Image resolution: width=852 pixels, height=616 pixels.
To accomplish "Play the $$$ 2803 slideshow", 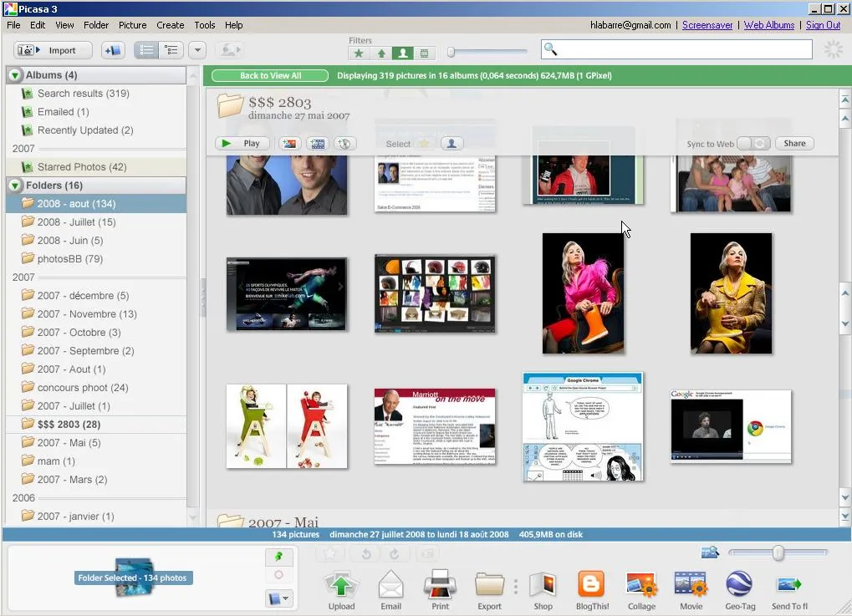I will [x=242, y=144].
